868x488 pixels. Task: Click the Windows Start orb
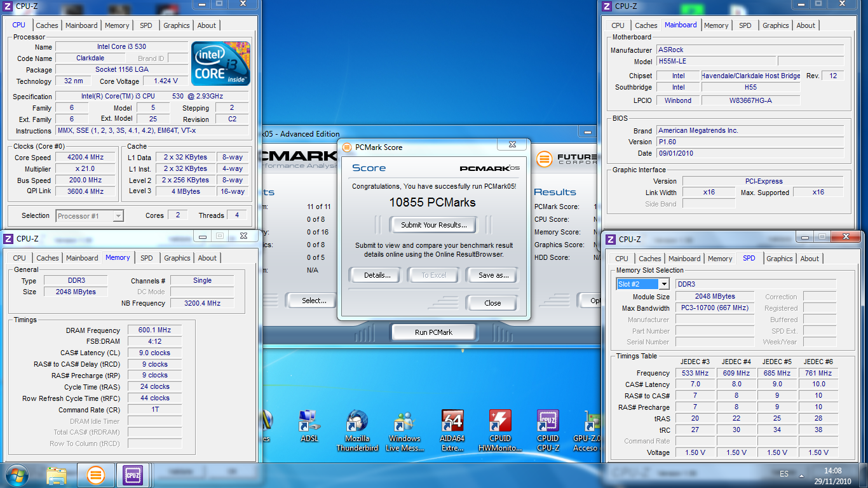point(16,475)
